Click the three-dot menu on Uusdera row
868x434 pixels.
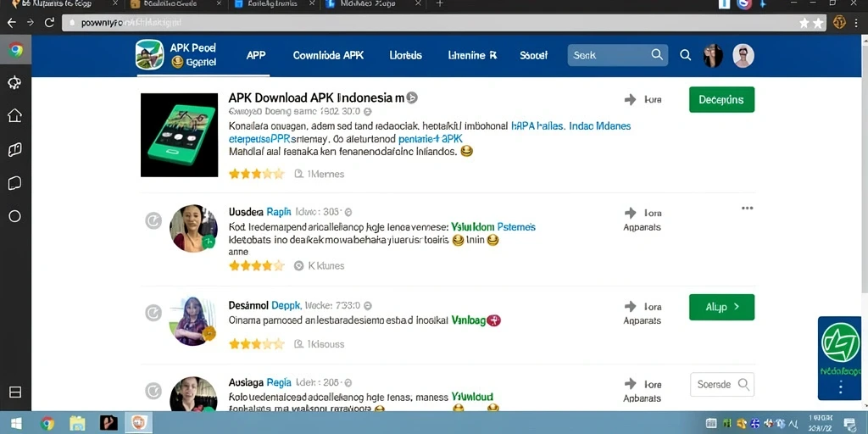tap(748, 209)
